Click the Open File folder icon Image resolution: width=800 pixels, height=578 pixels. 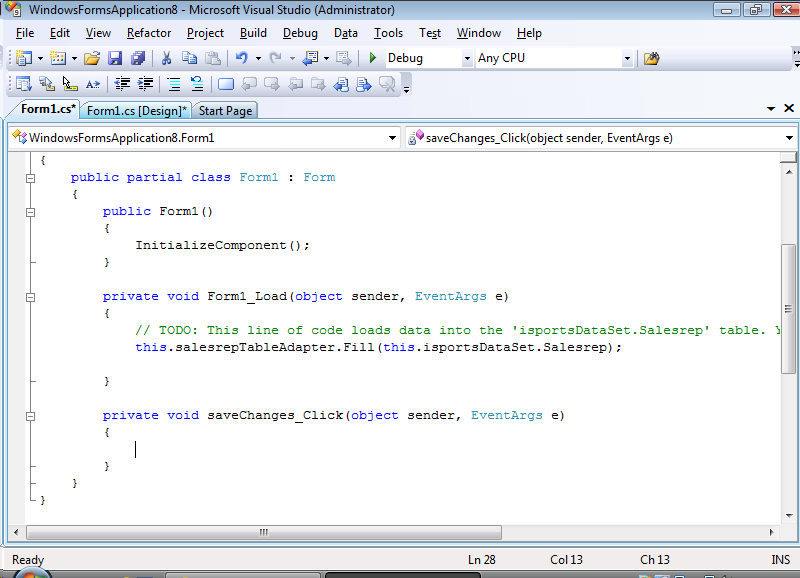pyautogui.click(x=92, y=58)
